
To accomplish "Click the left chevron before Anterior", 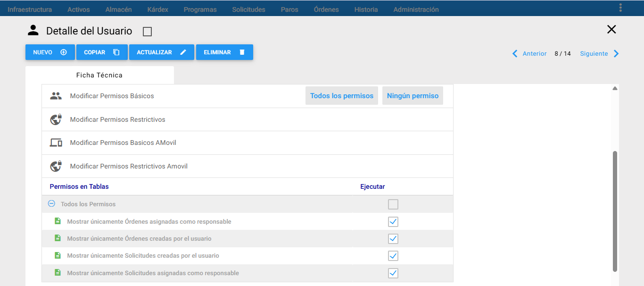I will pyautogui.click(x=515, y=54).
